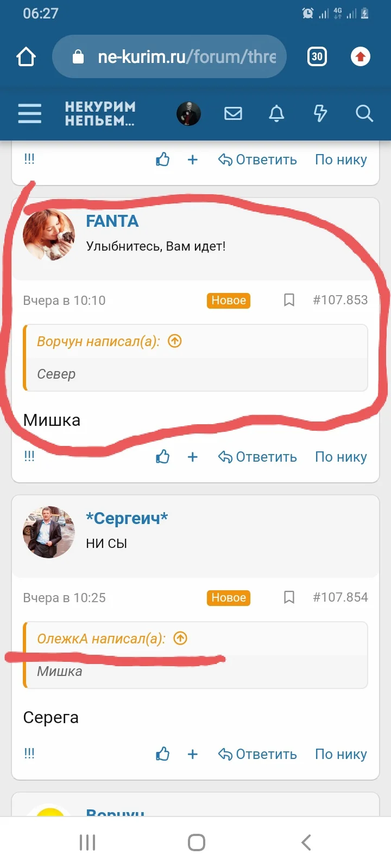Image resolution: width=391 pixels, height=868 pixels.
Task: Tap the НЕКУРИМ НЕПЬЕМ site logo
Action: [100, 113]
